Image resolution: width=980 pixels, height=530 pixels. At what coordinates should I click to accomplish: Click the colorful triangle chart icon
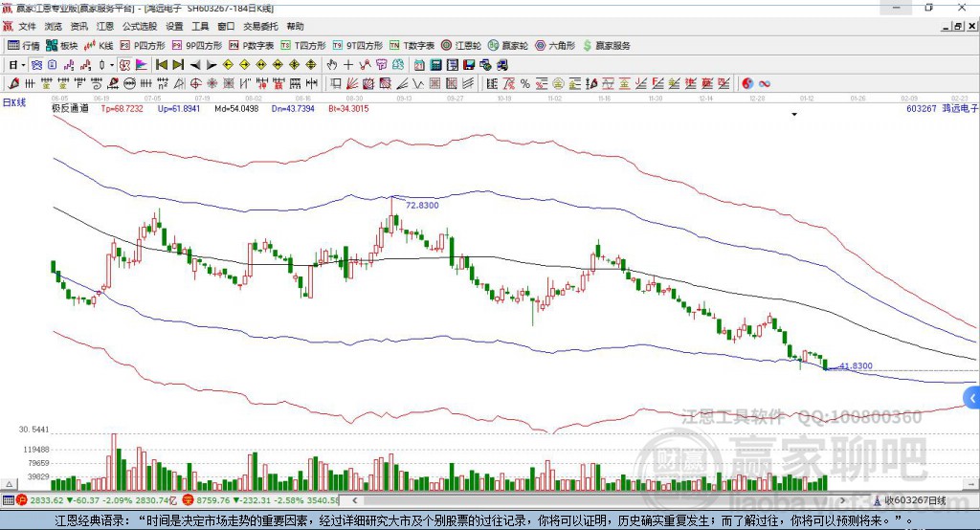click(142, 65)
